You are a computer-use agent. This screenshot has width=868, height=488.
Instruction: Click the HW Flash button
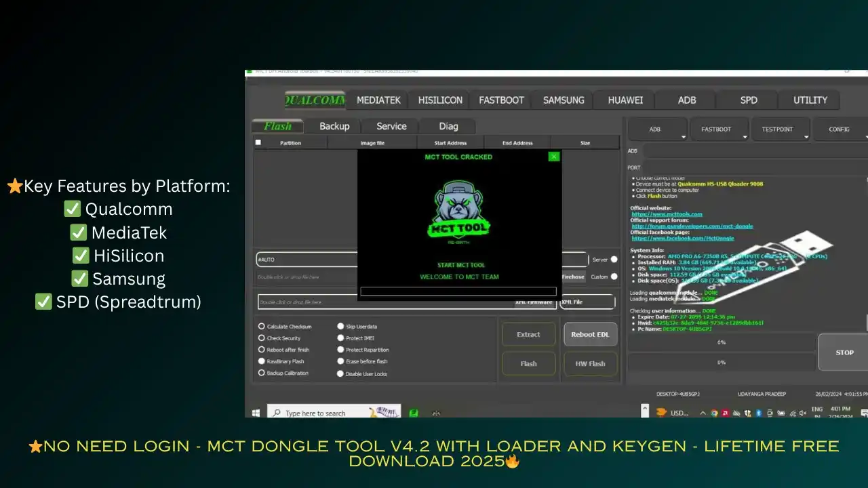590,363
